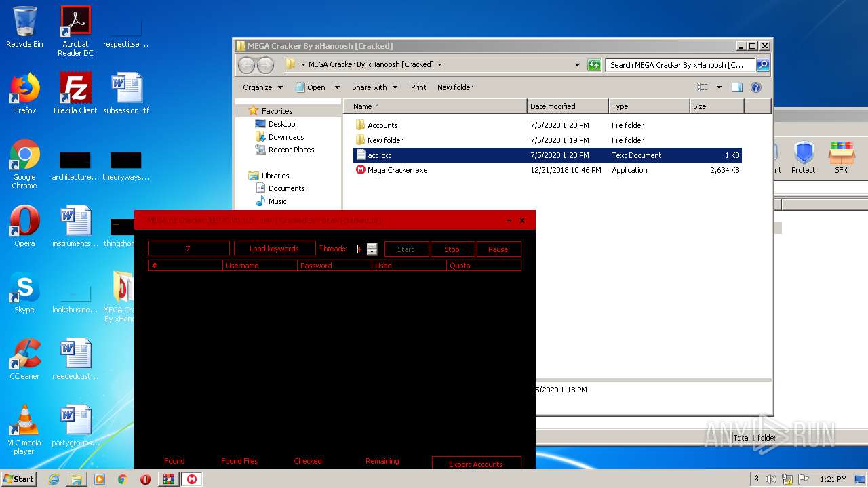
Task: Select the Quota column header
Action: tap(484, 266)
